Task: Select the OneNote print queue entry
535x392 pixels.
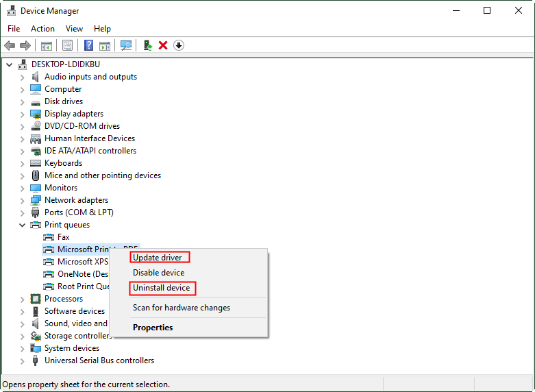Action: [x=83, y=274]
